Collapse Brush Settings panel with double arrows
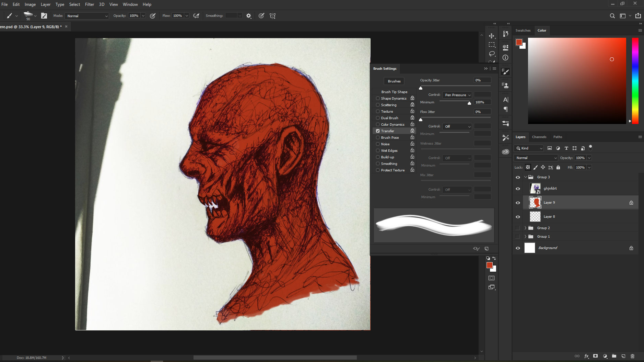 click(x=485, y=69)
